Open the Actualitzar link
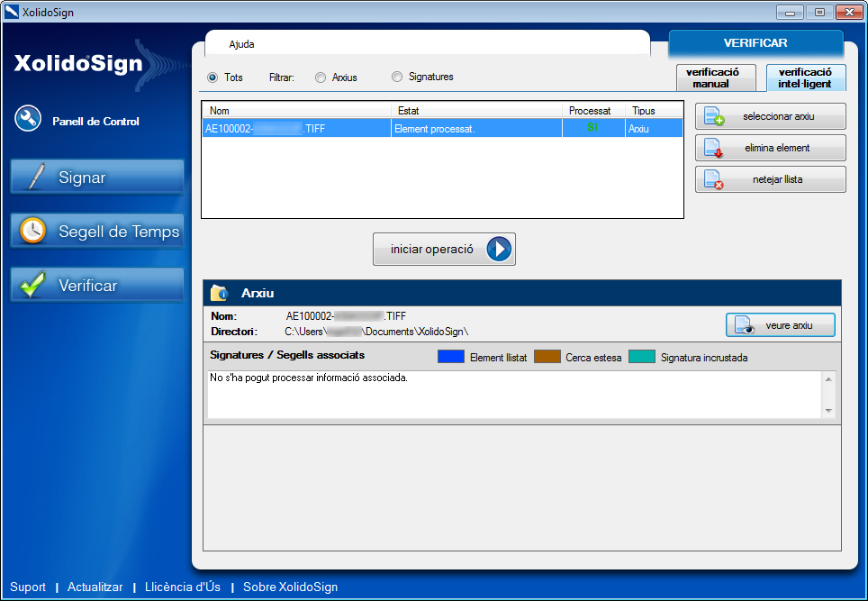The height and width of the screenshot is (601, 868). [x=95, y=587]
